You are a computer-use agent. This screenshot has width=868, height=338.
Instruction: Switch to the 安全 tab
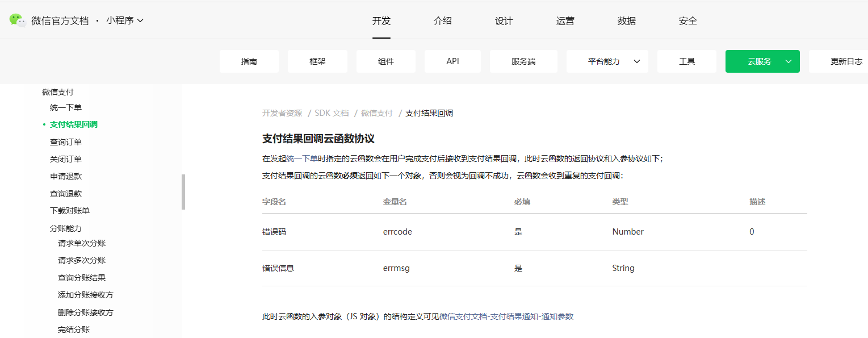pyautogui.click(x=688, y=21)
